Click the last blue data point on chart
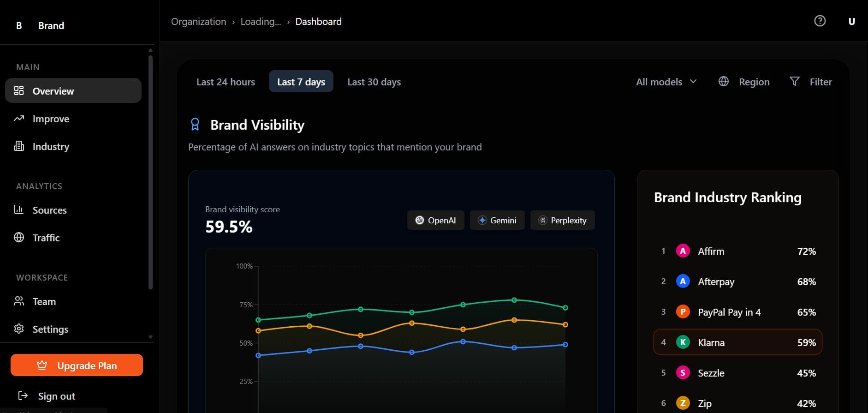The image size is (868, 413). pos(565,344)
